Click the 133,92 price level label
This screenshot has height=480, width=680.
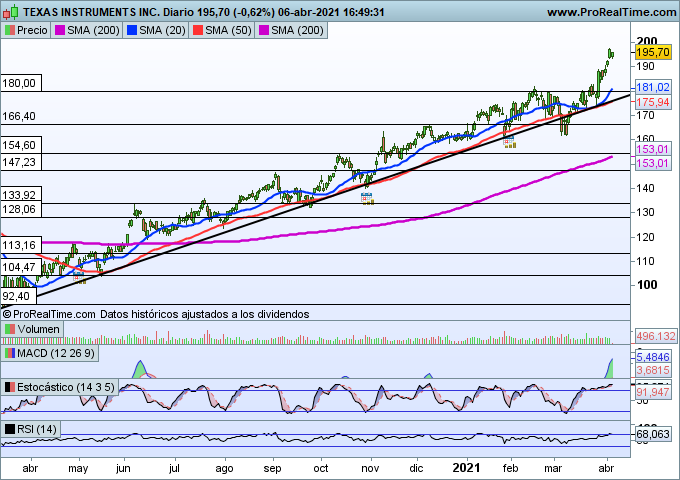click(21, 195)
